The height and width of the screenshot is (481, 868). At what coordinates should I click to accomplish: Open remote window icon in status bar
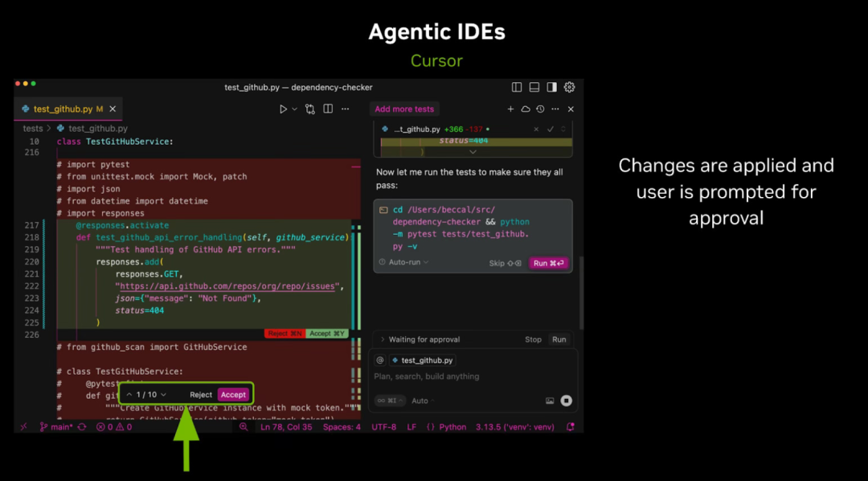click(x=24, y=426)
